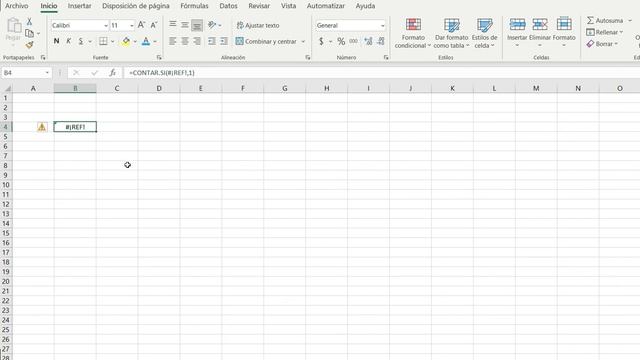Open borders dropdown arrow
This screenshot has width=640, height=360.
(113, 42)
